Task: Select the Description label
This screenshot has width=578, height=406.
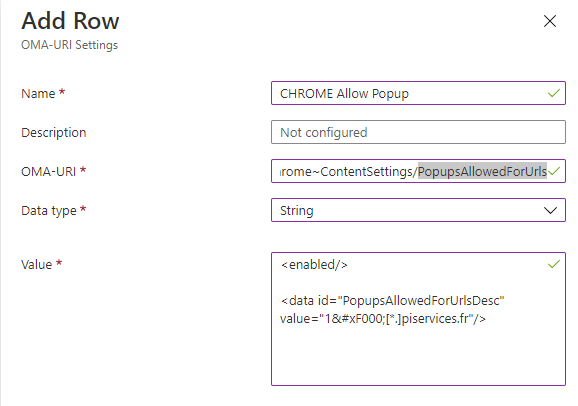Action: point(53,132)
